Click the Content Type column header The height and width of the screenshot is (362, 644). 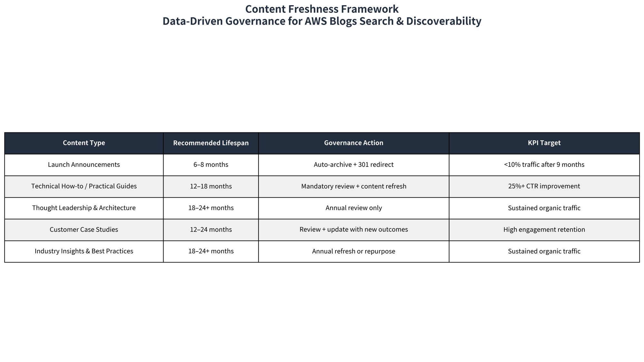84,143
